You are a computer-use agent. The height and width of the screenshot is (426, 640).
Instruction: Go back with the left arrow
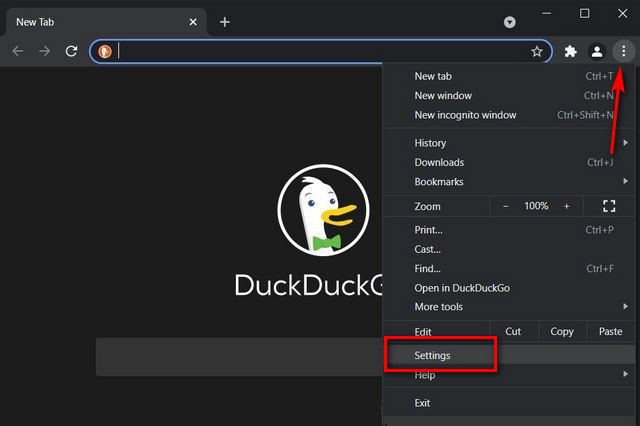[x=18, y=51]
